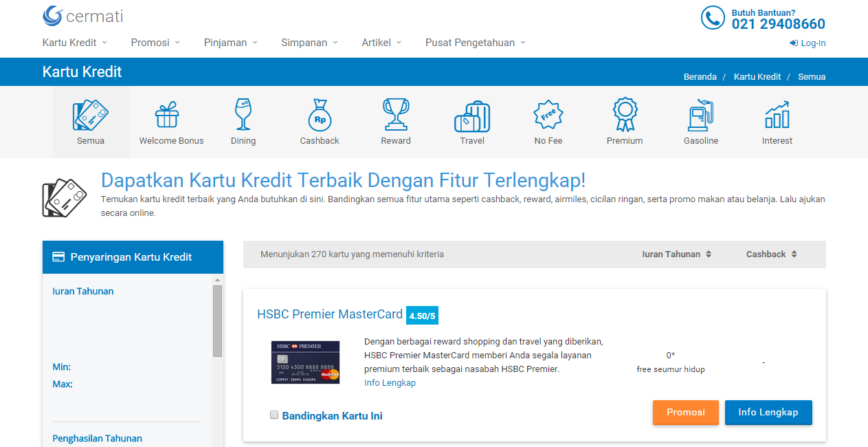Tick the Bandingkan Kartu Ini checkbox
Screen dimensions: 868x447
point(274,415)
